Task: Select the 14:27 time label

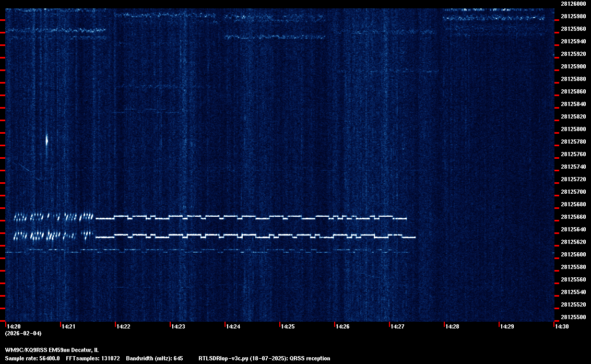Action: click(x=397, y=326)
